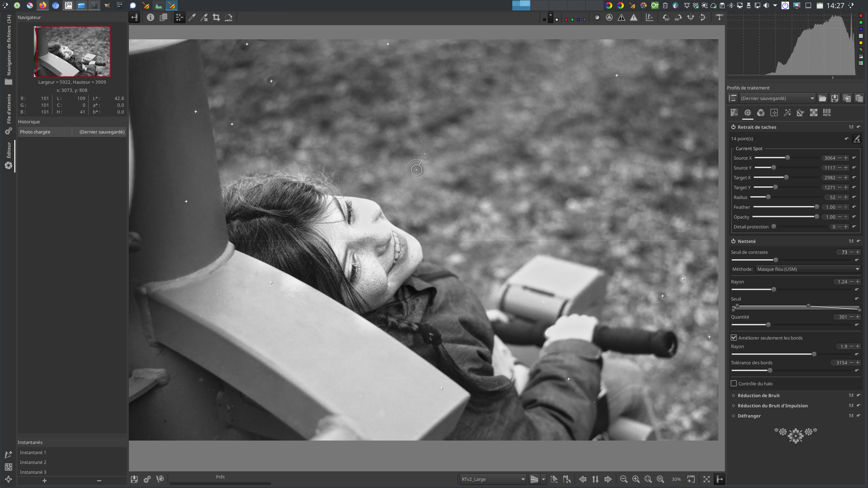Image resolution: width=868 pixels, height=488 pixels.
Task: Uncheck Améliorer seulement les bords
Action: pos(734,338)
